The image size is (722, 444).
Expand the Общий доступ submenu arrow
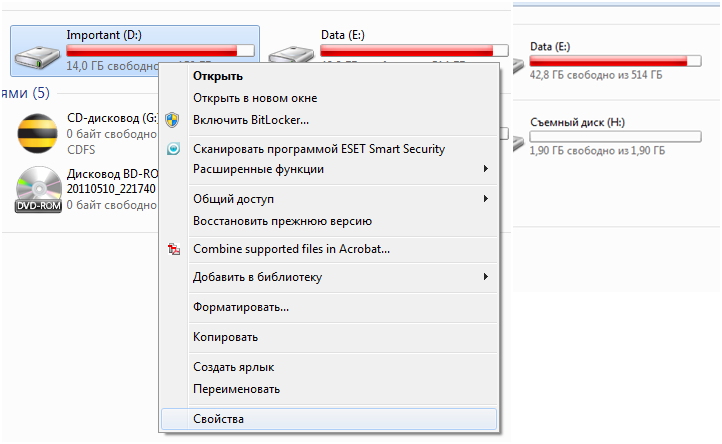486,199
